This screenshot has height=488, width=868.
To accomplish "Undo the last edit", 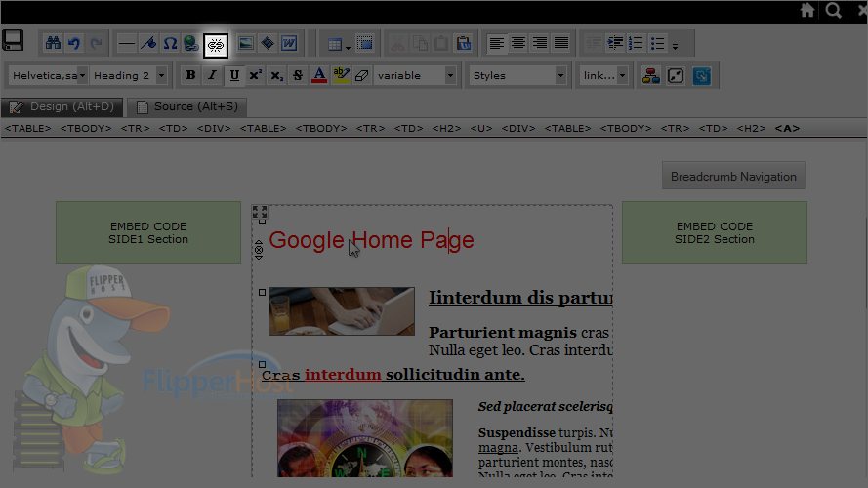I will tap(74, 43).
